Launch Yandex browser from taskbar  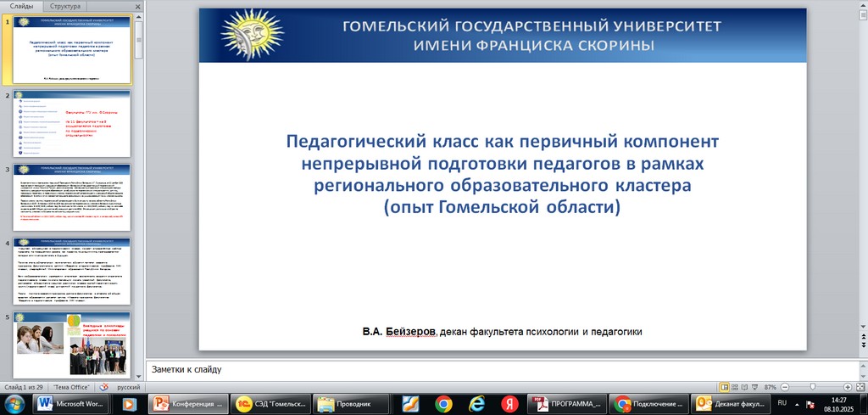[509, 404]
